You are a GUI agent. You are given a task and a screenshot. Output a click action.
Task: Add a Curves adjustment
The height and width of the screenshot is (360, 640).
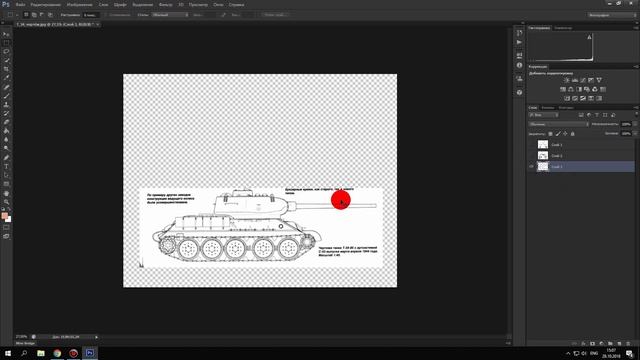pos(583,80)
